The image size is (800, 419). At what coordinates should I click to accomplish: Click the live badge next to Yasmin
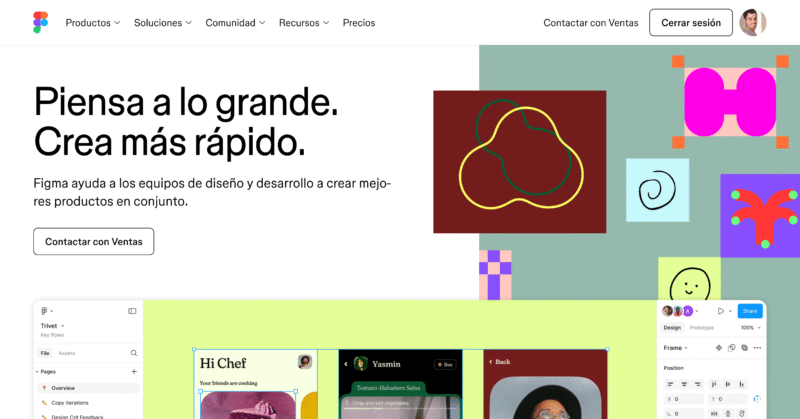pos(445,364)
